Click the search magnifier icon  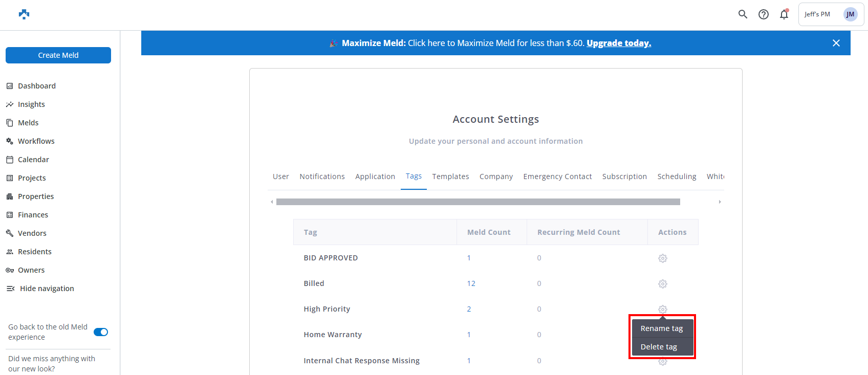click(743, 14)
